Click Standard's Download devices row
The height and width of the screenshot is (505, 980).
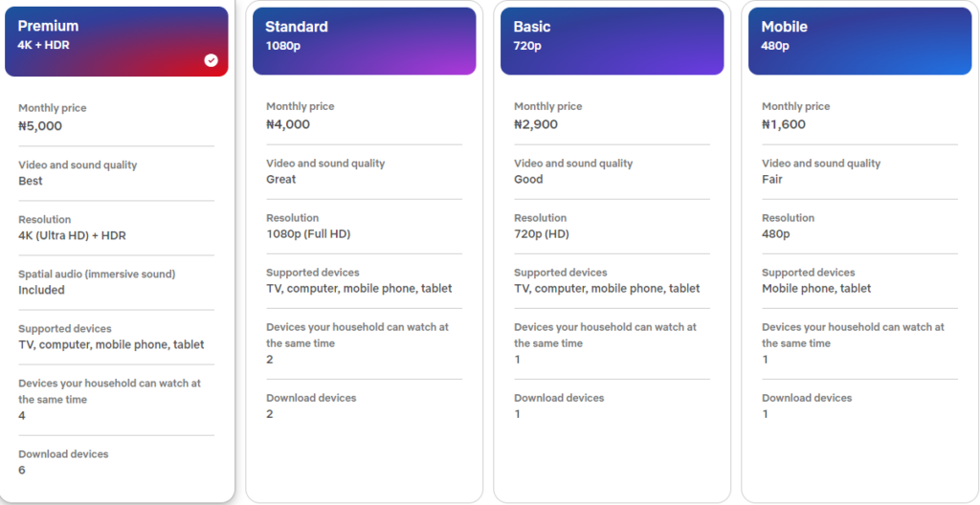coord(311,406)
